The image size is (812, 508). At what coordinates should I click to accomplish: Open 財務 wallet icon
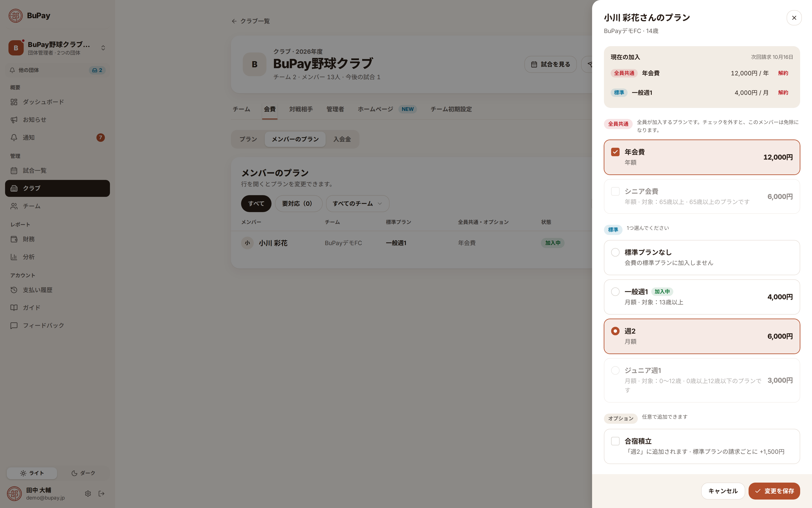tap(14, 239)
